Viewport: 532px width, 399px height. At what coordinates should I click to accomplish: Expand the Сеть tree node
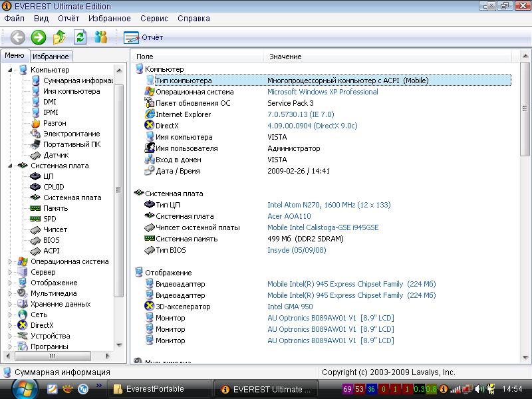[x=10, y=315]
